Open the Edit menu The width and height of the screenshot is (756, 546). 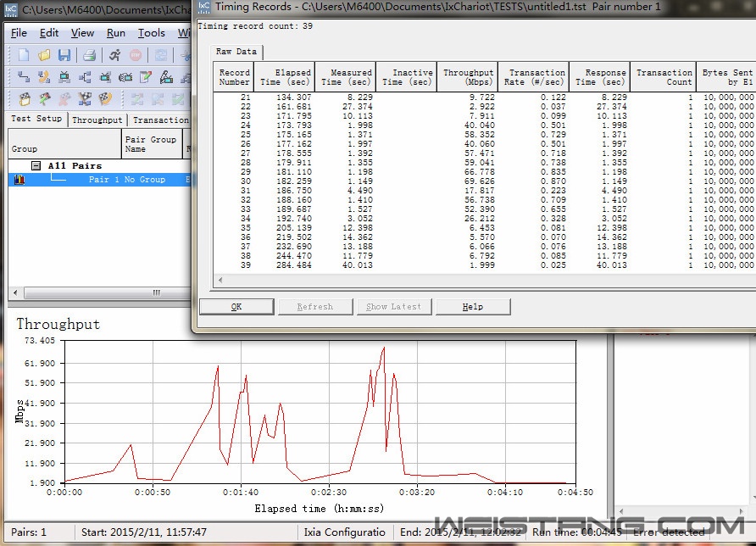[49, 33]
